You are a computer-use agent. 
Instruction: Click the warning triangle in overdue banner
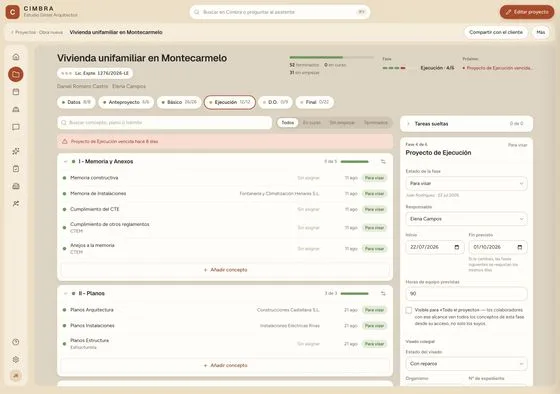tap(65, 141)
